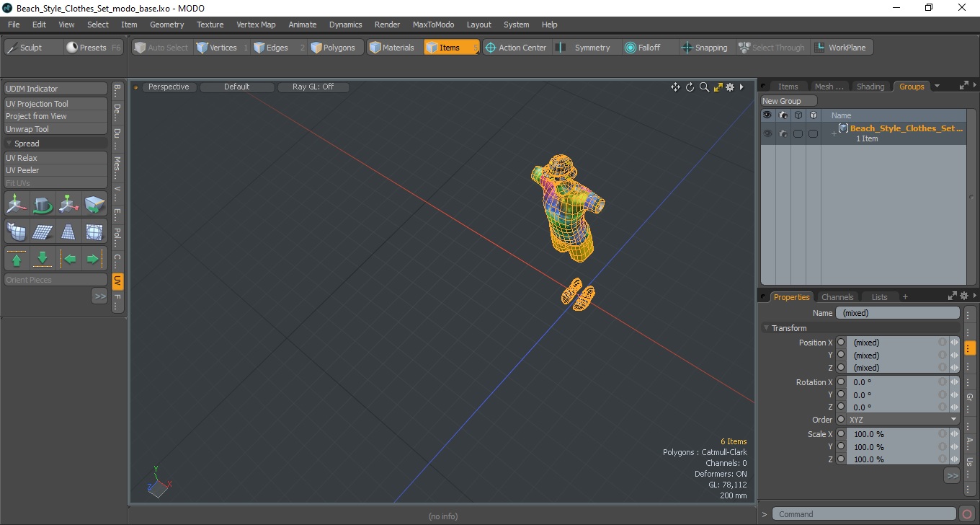Screen dimensions: 980x525
Task: Toggle Position X keyframe circle
Action: (841, 343)
